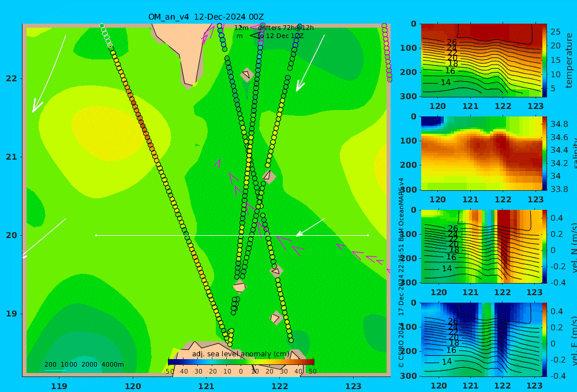
Task: Select the northward velocity section panel
Action: (x=481, y=246)
